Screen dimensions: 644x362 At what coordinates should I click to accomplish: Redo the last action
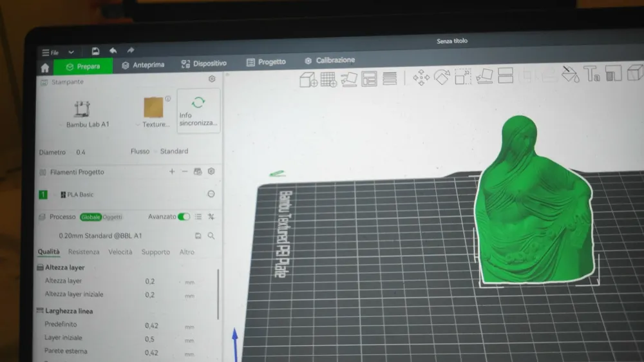pos(131,50)
